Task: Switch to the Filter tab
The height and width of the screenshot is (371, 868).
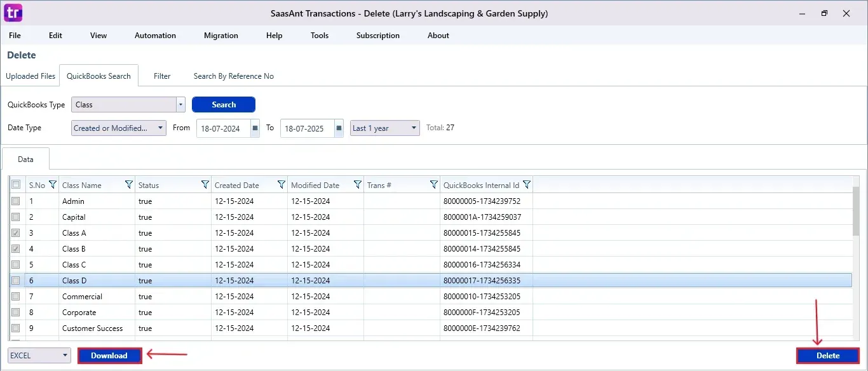Action: [162, 76]
